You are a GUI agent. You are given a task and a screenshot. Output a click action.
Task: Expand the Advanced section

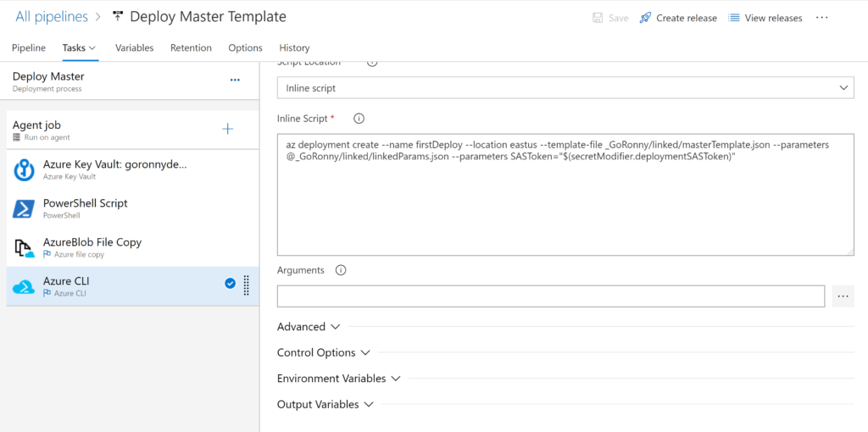[309, 327]
